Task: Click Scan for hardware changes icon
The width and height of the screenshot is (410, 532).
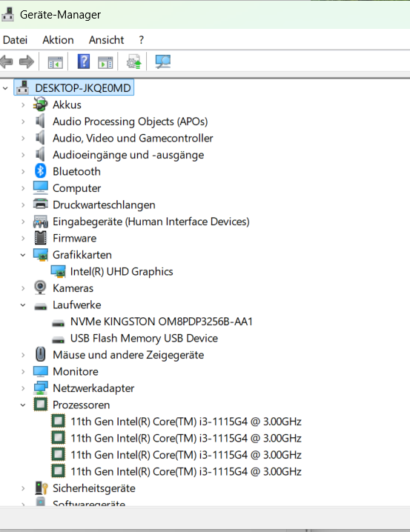Action: [163, 61]
